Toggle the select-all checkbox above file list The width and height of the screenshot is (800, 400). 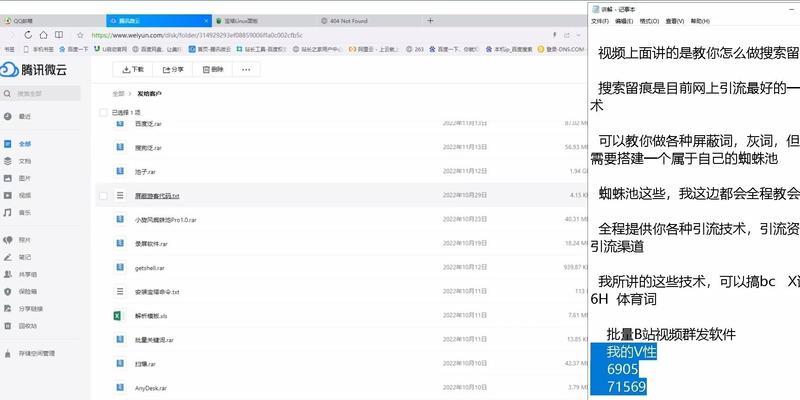[103, 112]
